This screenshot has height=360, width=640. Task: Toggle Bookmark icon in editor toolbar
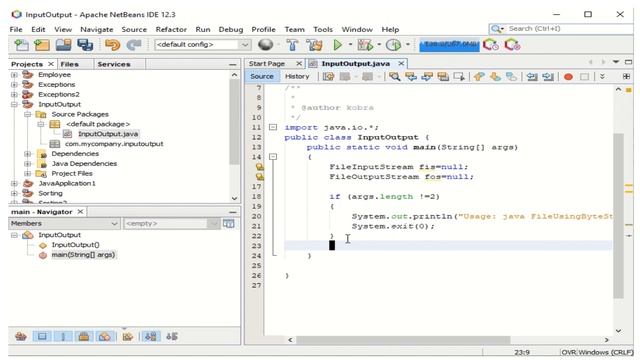click(511, 77)
